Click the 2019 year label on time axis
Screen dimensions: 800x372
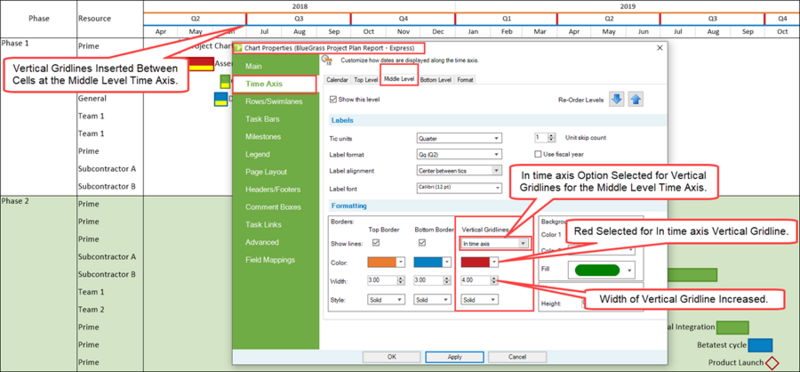pyautogui.click(x=628, y=7)
